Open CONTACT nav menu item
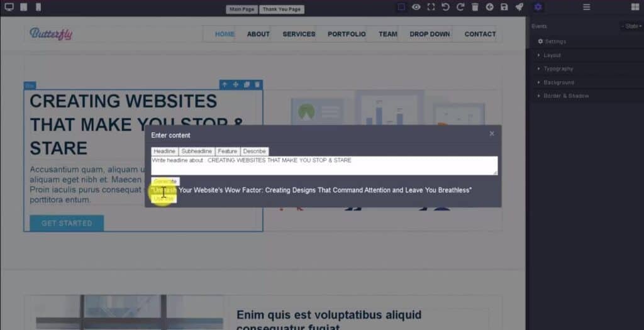 (480, 34)
